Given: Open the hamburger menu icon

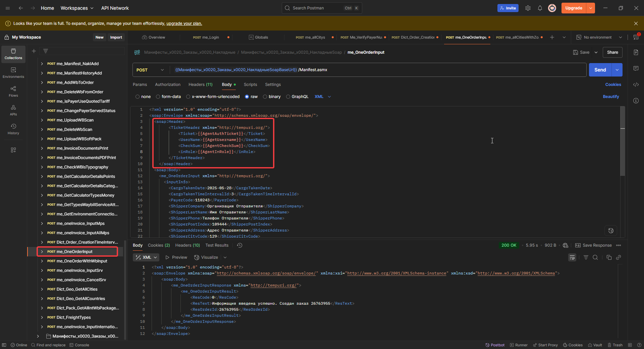Looking at the screenshot, I should coord(8,8).
